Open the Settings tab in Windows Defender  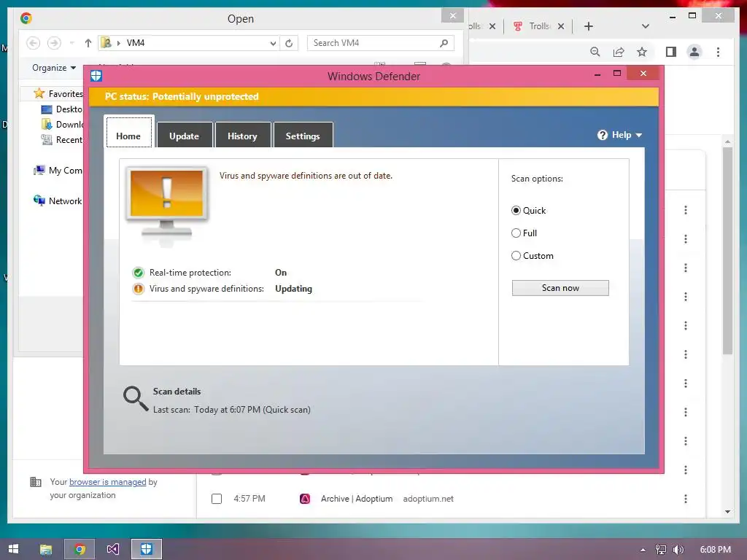click(x=303, y=136)
